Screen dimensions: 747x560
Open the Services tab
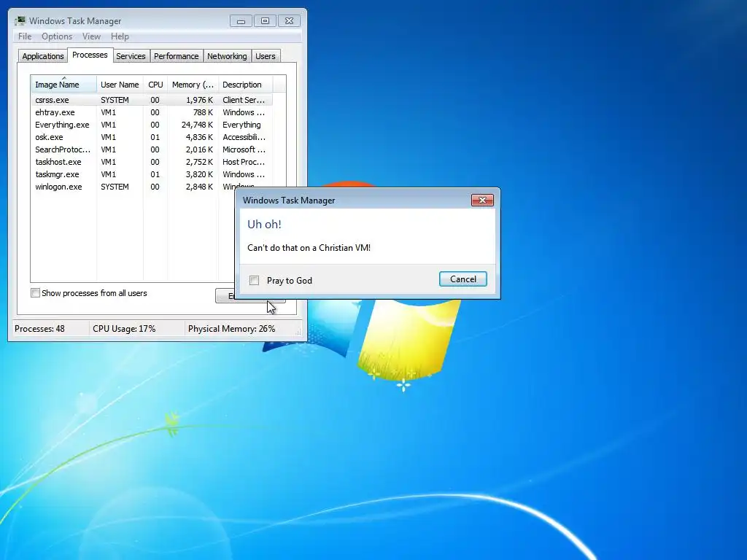(131, 56)
